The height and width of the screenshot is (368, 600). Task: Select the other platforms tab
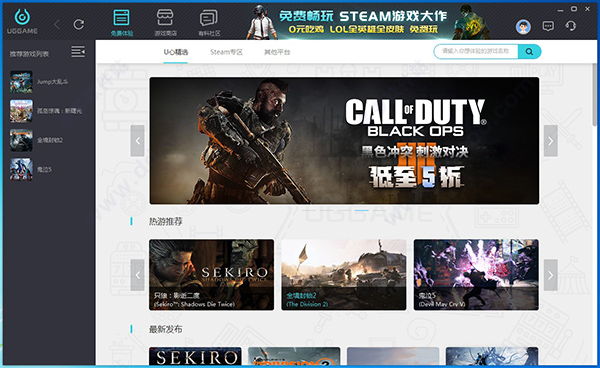point(277,52)
